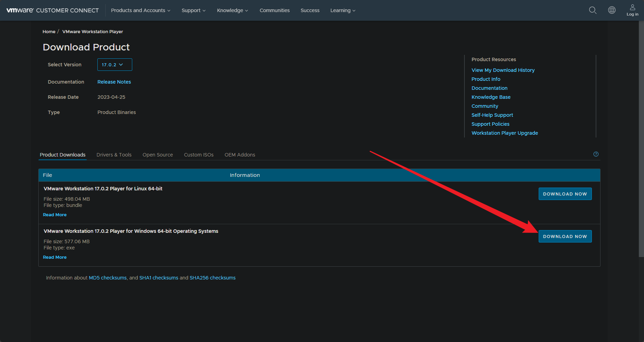Screen dimensions: 644x342
Task: Expand the Select Version 17.0.2 dropdown
Action: pos(115,65)
